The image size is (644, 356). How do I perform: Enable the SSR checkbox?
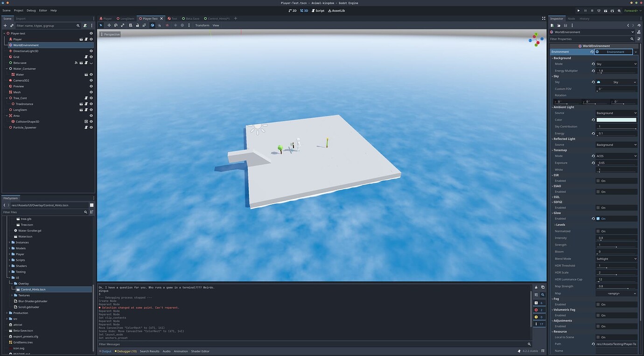[598, 181]
